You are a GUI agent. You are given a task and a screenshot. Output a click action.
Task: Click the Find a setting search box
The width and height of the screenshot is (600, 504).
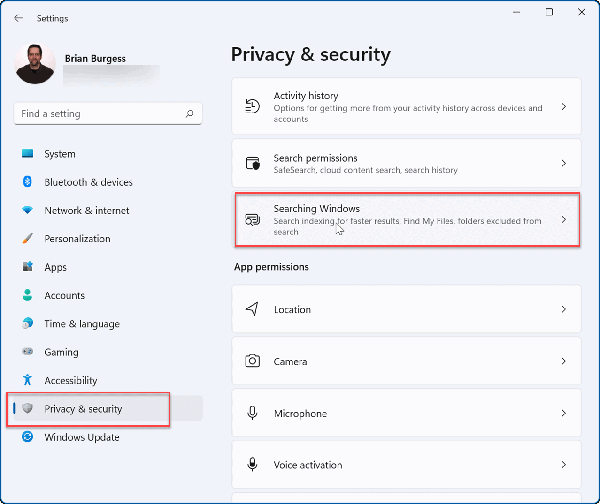click(108, 114)
